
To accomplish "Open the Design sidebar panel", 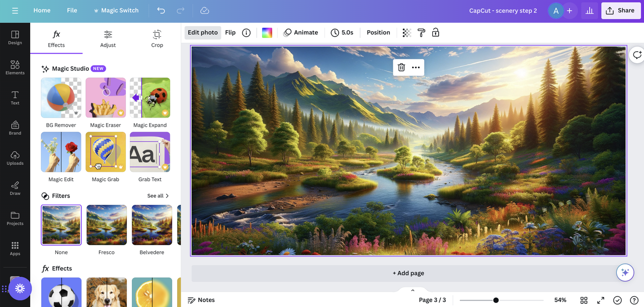I will 15,38.
